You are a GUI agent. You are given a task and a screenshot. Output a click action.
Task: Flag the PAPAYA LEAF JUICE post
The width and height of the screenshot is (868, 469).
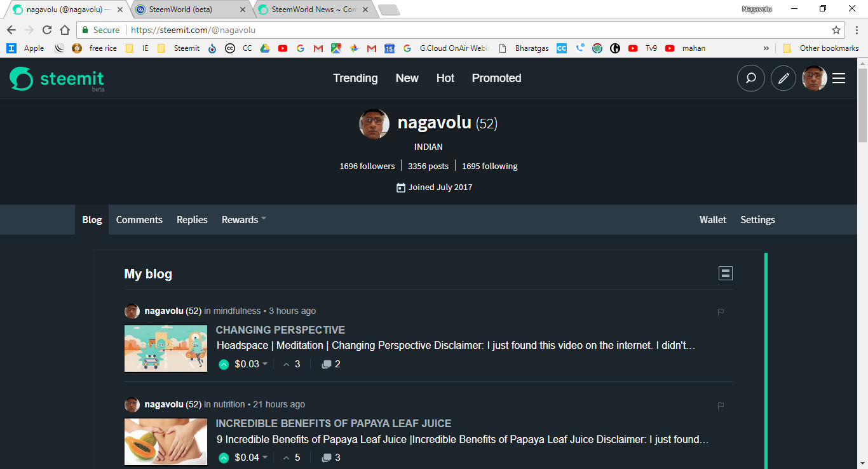click(721, 405)
